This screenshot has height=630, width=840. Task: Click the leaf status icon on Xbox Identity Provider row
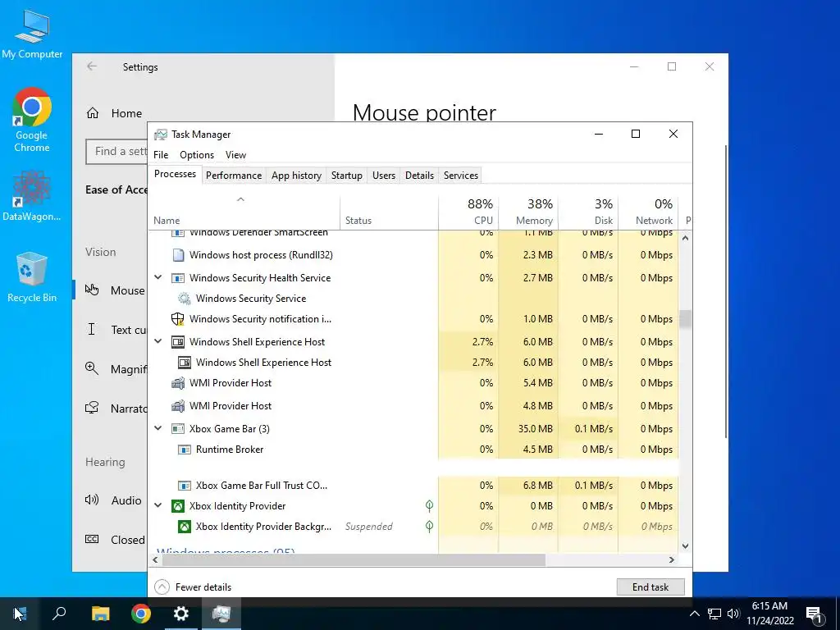tap(429, 505)
